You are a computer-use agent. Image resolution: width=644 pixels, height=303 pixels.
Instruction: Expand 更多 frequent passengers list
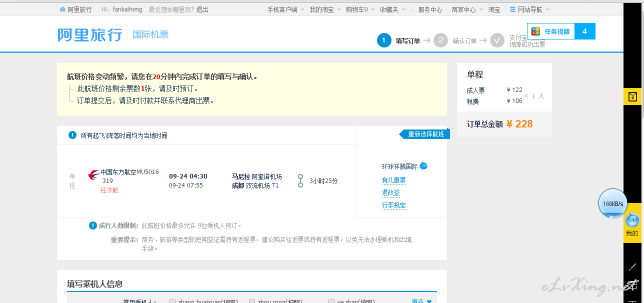[x=421, y=301]
